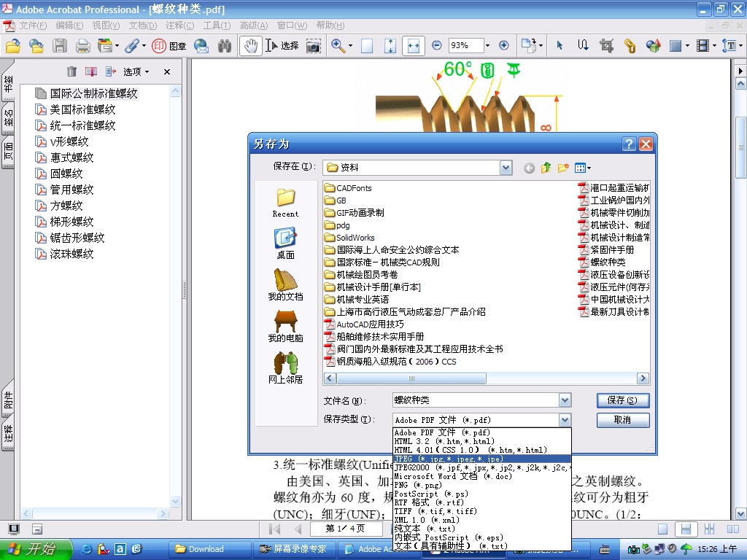This screenshot has width=747, height=560.
Task: Open the 帮助(H) menu
Action: (x=330, y=26)
